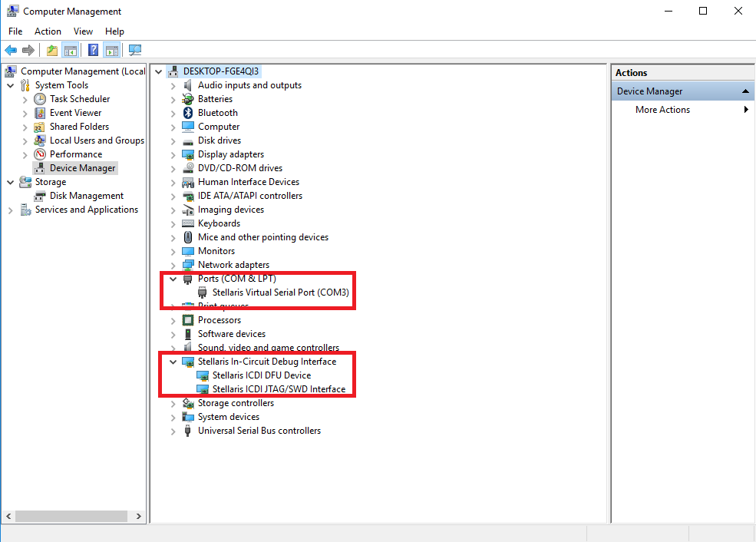This screenshot has height=542, width=756.
Task: Click the Bluetooth category icon
Action: [188, 113]
